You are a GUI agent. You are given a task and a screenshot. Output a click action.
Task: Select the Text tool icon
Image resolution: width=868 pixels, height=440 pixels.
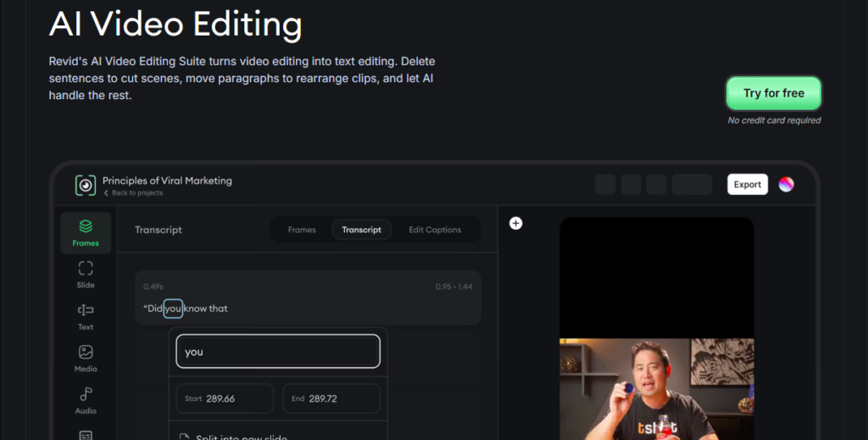click(x=86, y=315)
